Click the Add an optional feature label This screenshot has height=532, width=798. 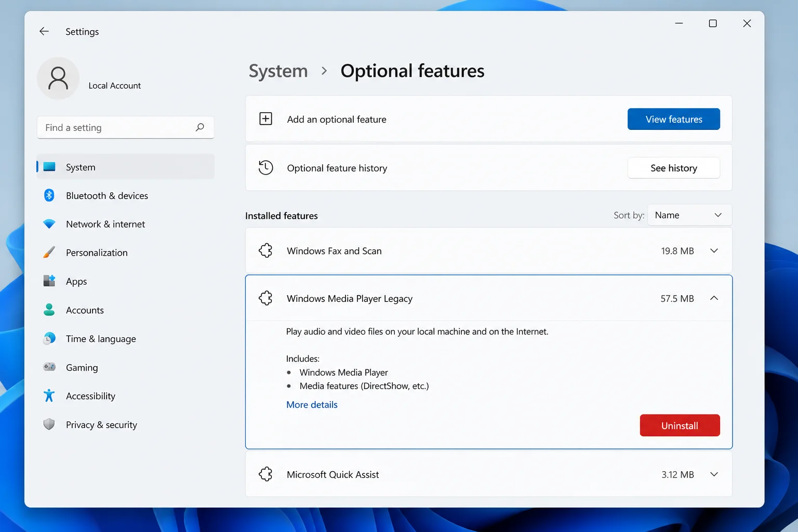[337, 119]
